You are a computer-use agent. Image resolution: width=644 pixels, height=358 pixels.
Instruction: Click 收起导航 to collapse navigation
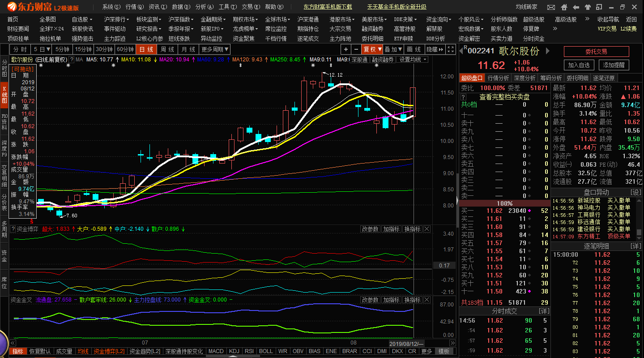pos(608,19)
